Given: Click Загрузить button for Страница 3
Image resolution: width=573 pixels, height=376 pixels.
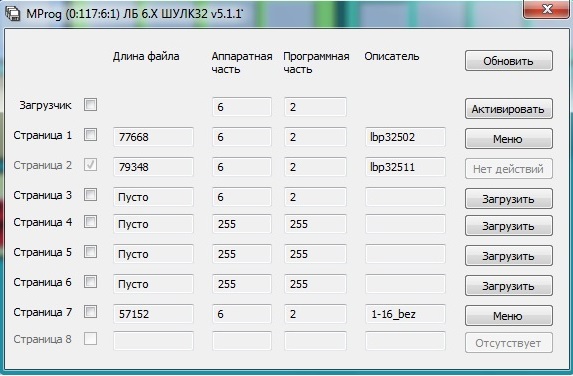Looking at the screenshot, I should coord(509,198).
